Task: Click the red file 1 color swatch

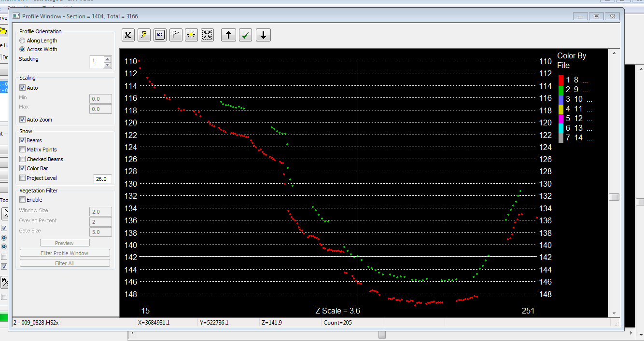Action: [x=561, y=80]
